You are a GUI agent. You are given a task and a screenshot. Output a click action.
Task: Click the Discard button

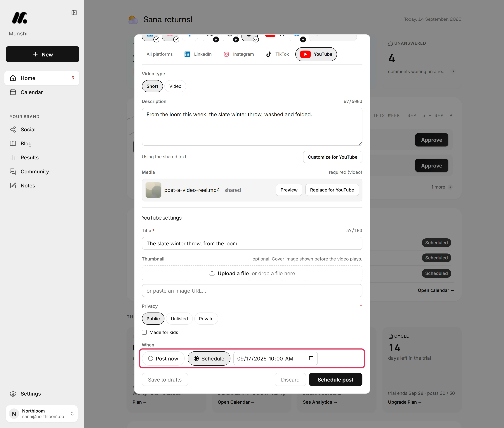coord(290,379)
